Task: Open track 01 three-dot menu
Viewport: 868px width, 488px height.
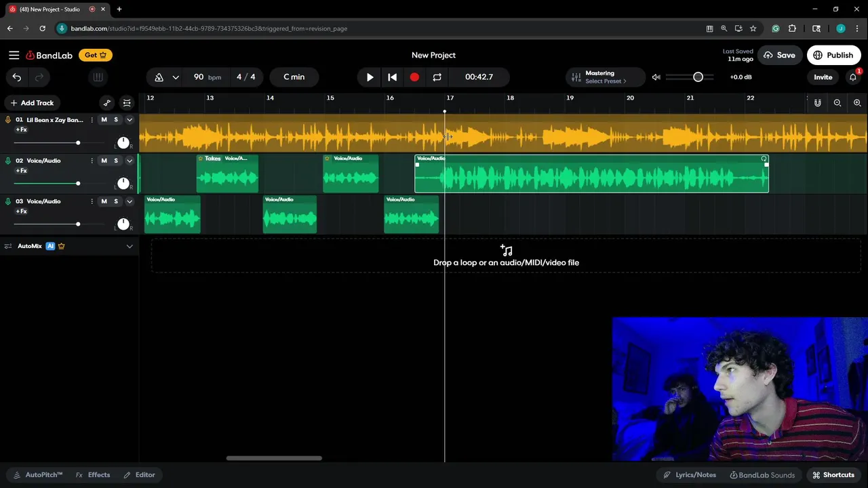Action: pyautogui.click(x=92, y=120)
